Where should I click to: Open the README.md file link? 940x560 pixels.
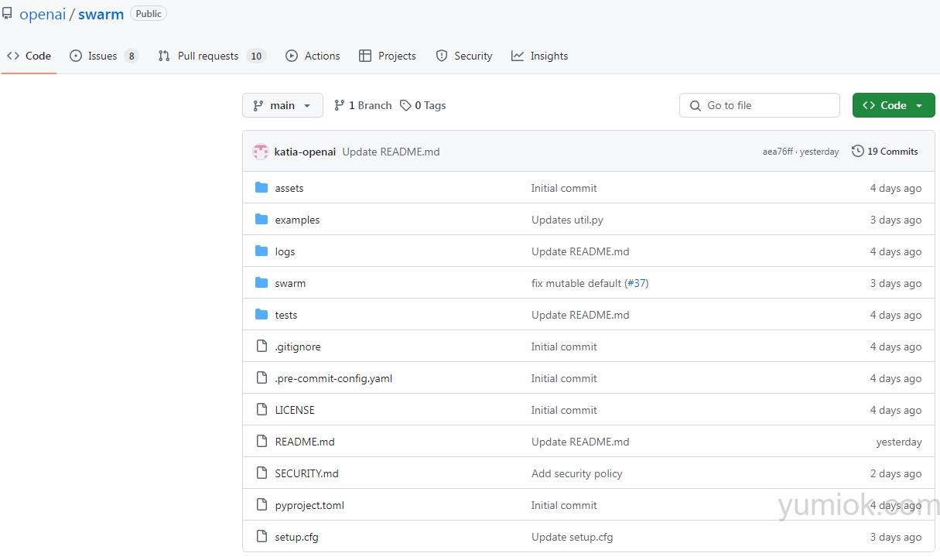(x=305, y=442)
